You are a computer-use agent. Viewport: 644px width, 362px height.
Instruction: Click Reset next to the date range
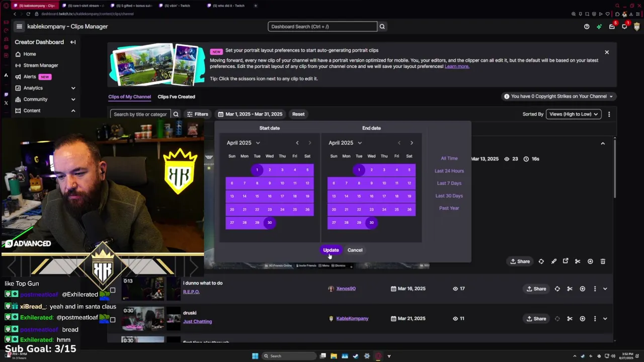(298, 114)
